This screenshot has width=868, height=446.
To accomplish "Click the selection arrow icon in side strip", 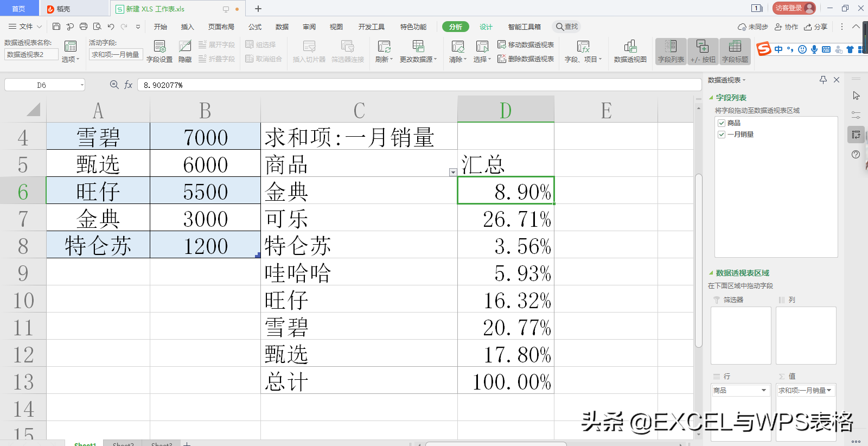I will click(x=856, y=95).
